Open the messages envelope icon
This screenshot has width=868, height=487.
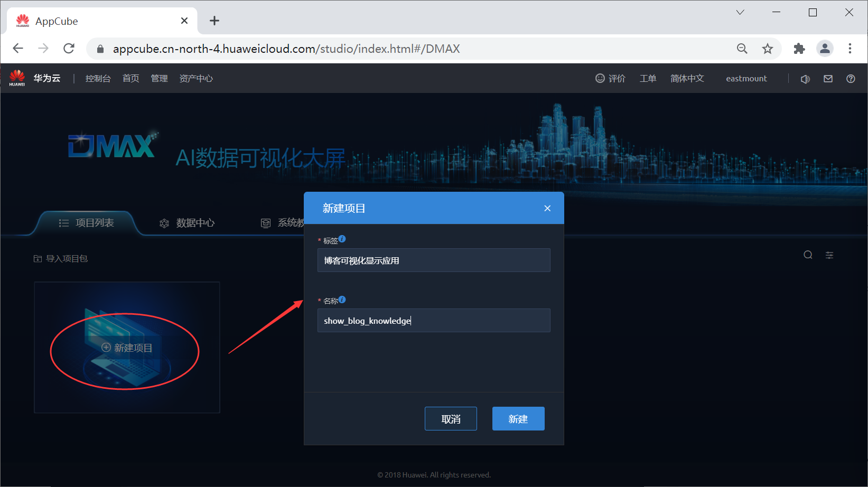(x=828, y=79)
